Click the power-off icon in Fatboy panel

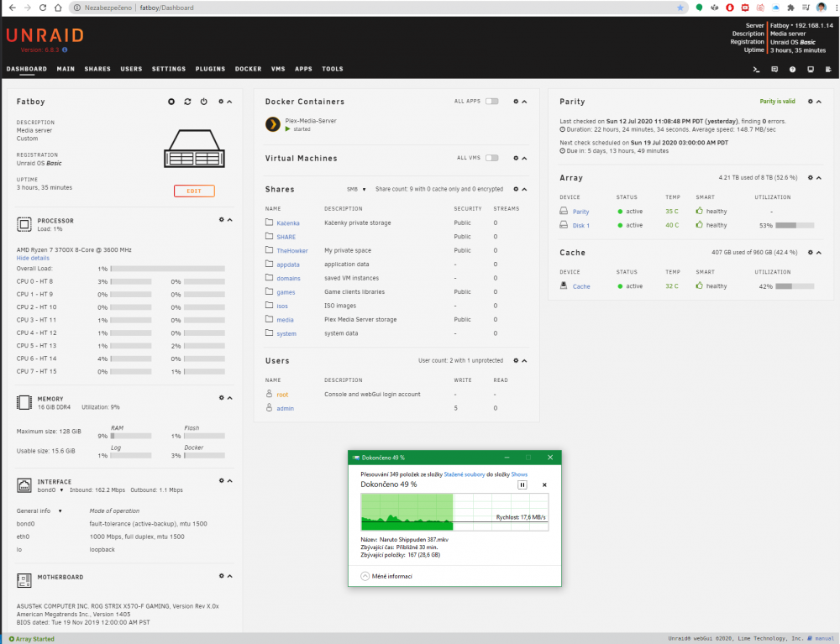(203, 102)
